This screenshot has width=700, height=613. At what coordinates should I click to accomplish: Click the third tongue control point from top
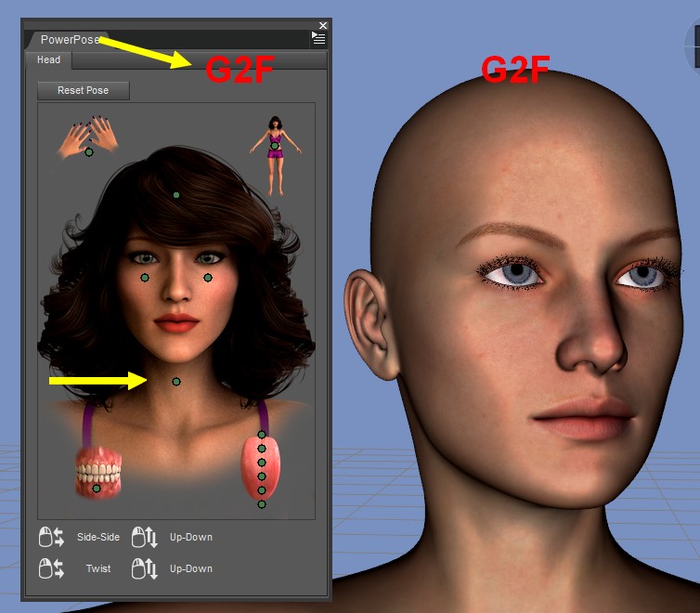point(262,463)
